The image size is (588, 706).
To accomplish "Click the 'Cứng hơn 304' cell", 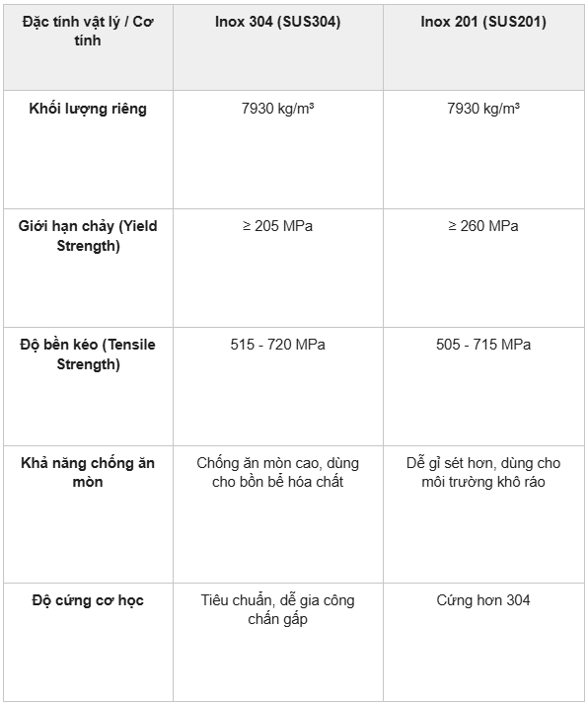I will pyautogui.click(x=483, y=642).
